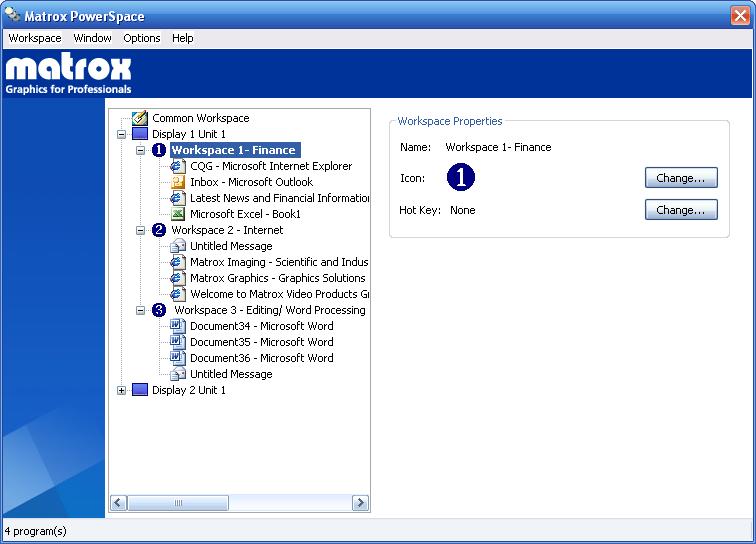Open the Options menu
This screenshot has width=756, height=544.
(142, 38)
